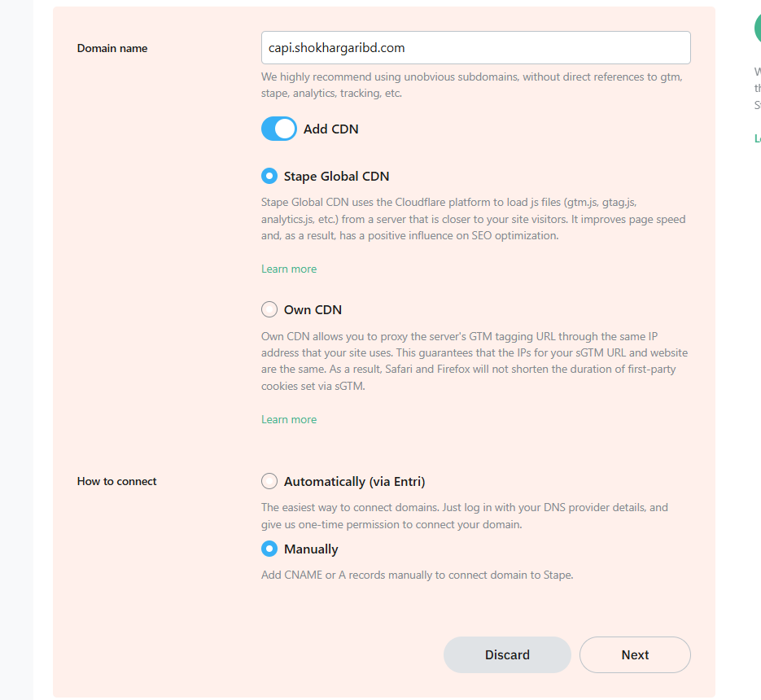
Task: Focus the Domain name input field
Action: click(475, 47)
